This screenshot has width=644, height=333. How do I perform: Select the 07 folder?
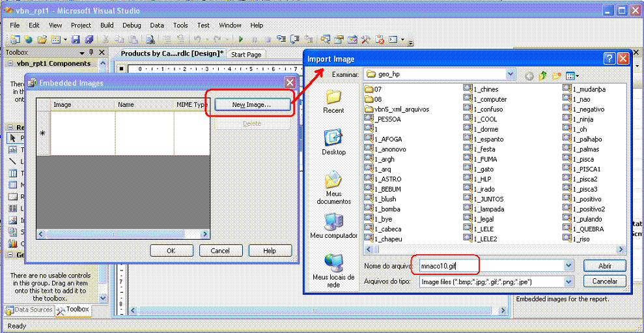[373, 89]
